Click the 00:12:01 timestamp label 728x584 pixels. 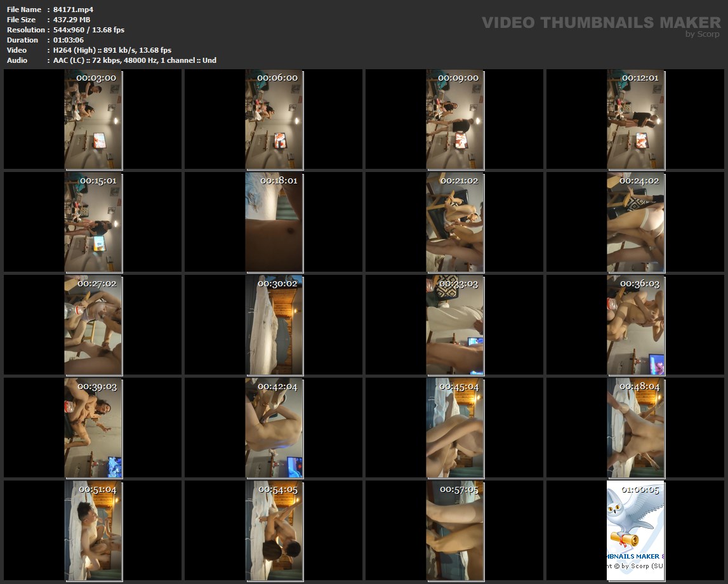point(640,77)
